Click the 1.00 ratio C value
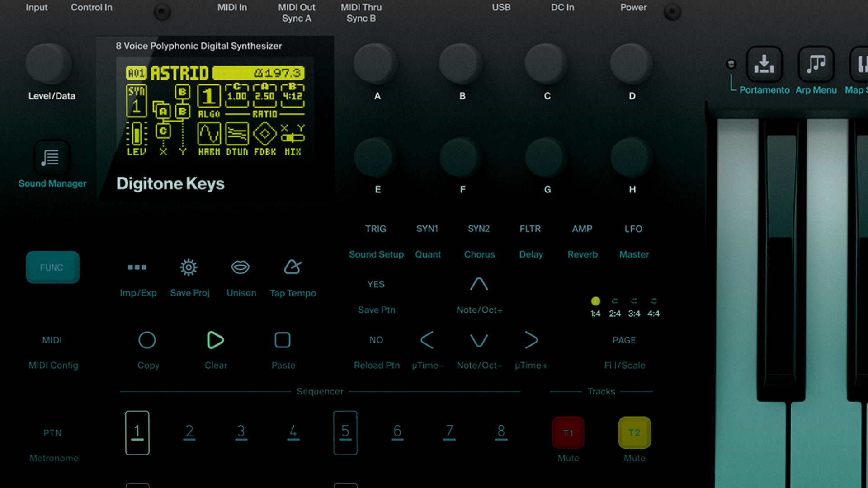 click(x=237, y=96)
